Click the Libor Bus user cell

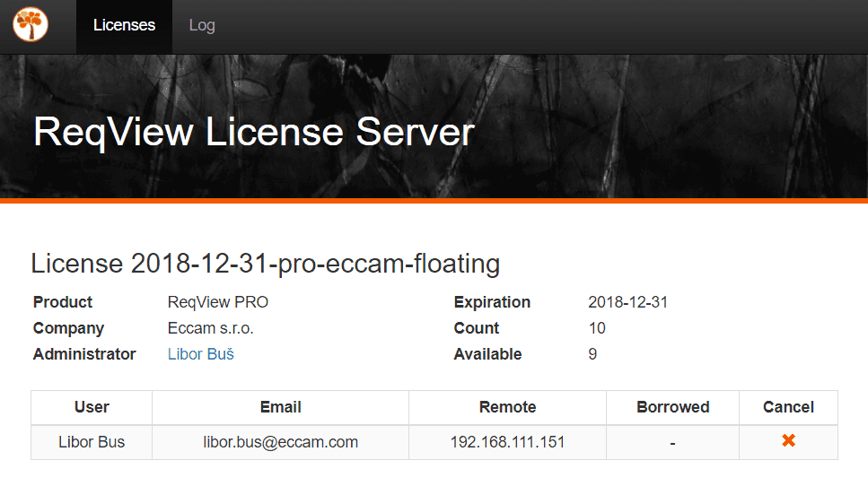(x=92, y=442)
